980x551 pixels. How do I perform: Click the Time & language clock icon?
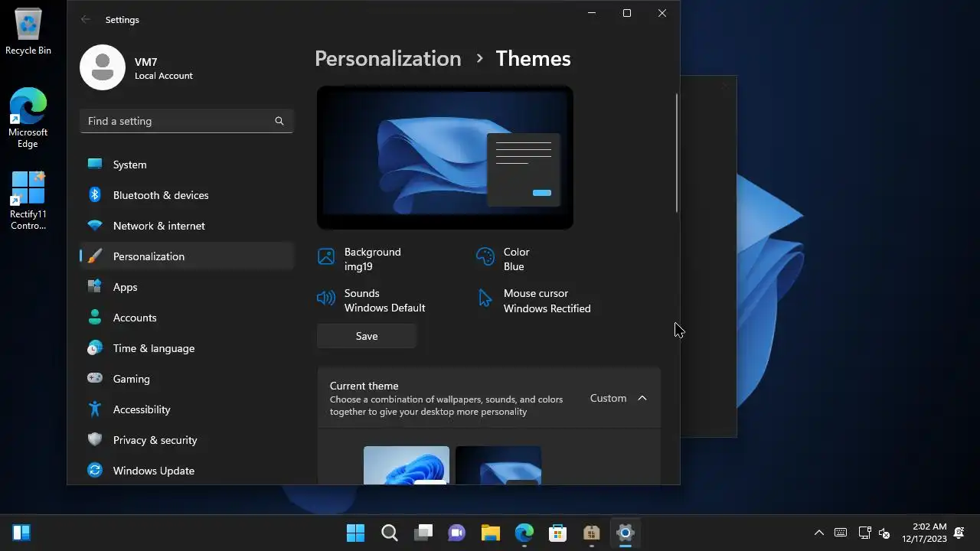point(95,348)
